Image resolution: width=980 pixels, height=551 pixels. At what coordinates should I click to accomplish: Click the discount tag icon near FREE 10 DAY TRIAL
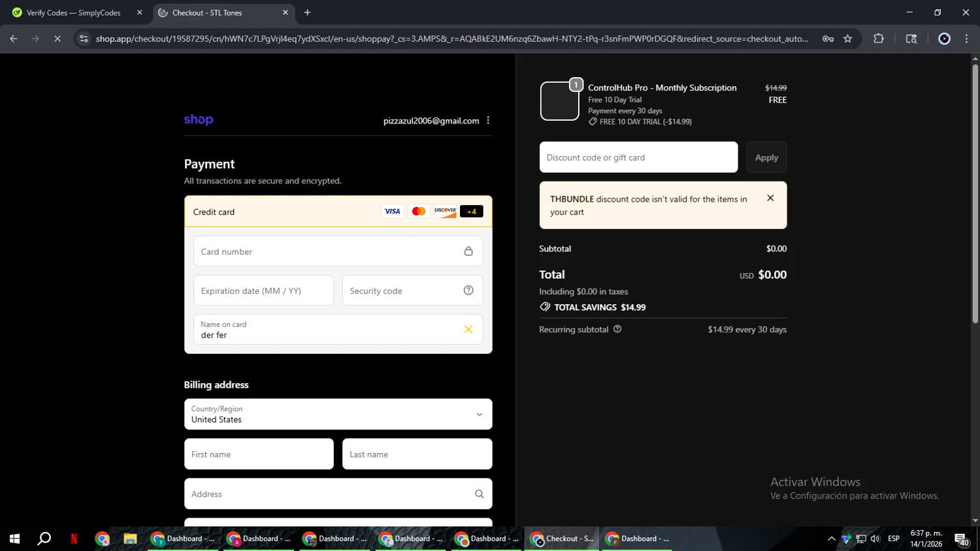593,121
